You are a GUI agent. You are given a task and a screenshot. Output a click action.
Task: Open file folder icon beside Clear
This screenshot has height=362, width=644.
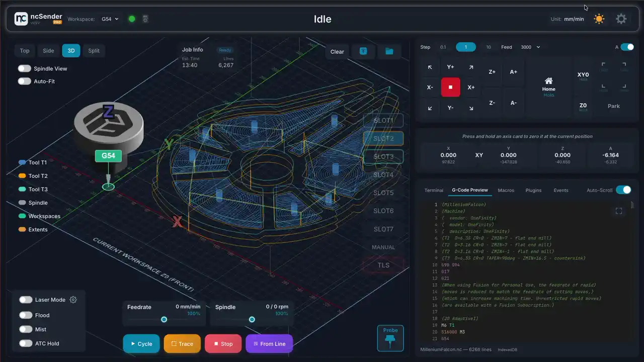(x=389, y=51)
